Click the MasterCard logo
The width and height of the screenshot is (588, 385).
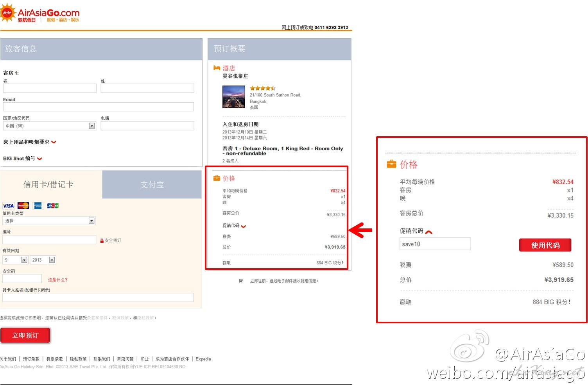click(23, 205)
